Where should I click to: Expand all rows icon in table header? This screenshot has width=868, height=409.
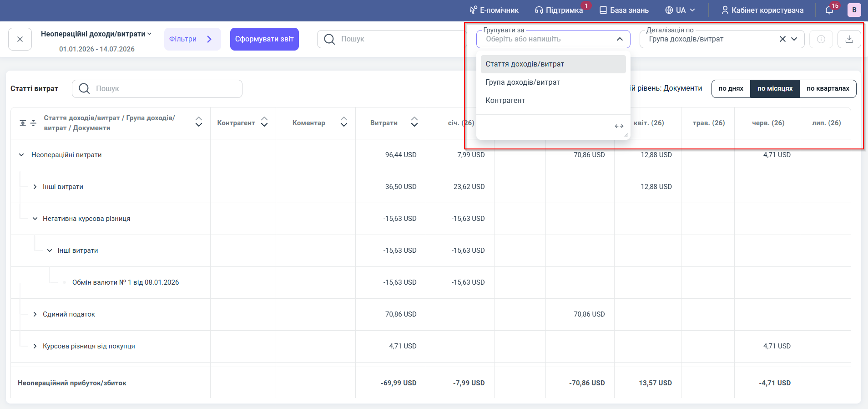click(x=23, y=123)
